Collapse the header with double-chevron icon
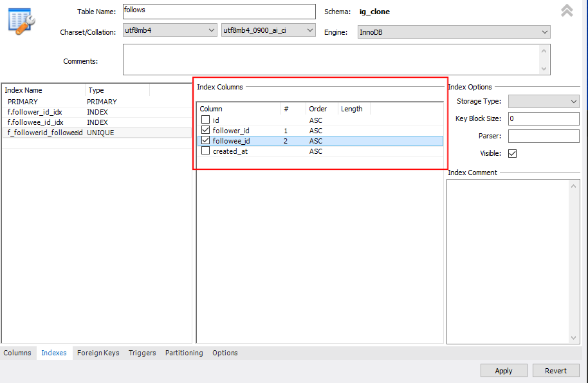Screen dimensions: 588x383 [x=567, y=10]
